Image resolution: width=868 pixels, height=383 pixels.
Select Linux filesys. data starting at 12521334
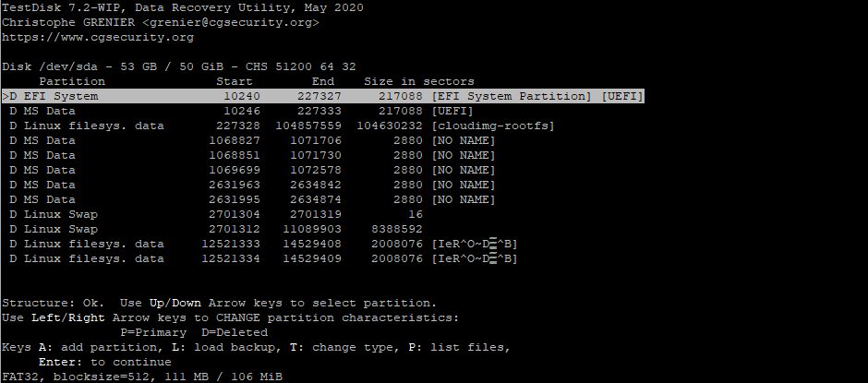[x=263, y=258]
